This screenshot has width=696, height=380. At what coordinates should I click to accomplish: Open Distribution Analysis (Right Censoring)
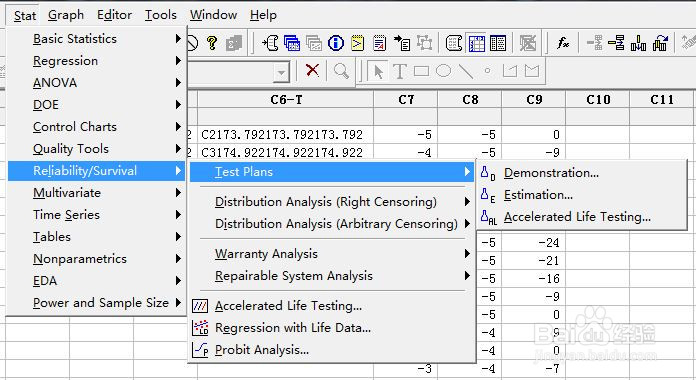tap(332, 202)
